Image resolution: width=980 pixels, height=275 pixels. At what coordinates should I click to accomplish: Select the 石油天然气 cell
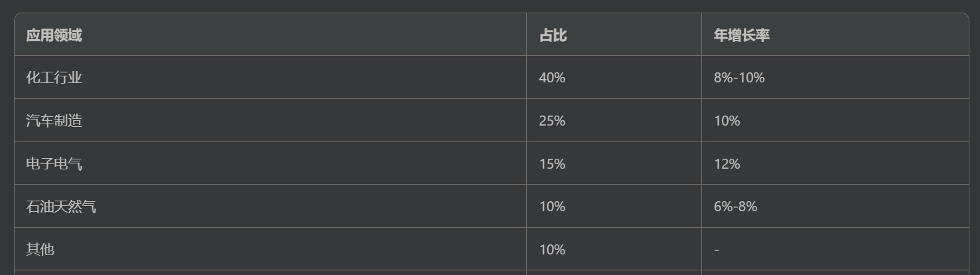click(271, 207)
